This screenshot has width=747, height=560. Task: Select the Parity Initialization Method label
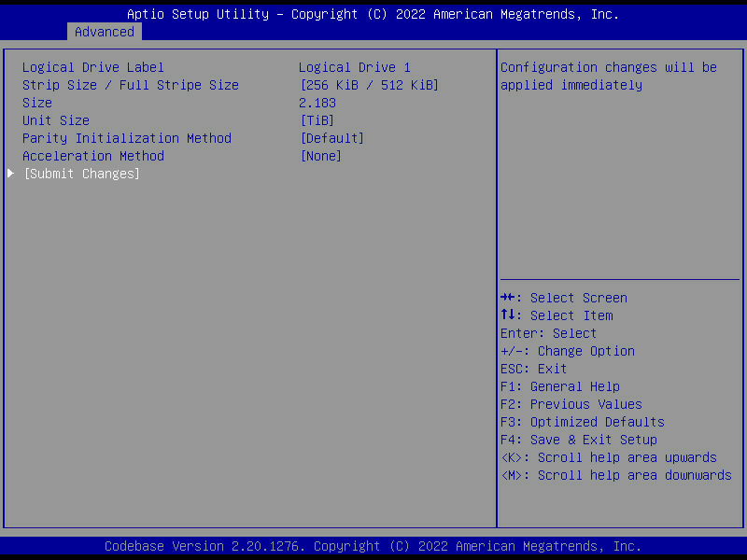pyautogui.click(x=126, y=138)
